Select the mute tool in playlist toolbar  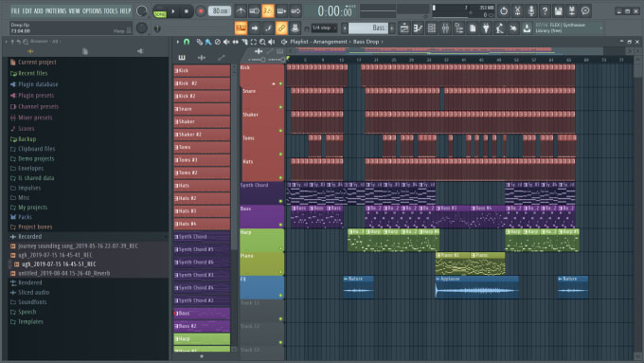point(226,42)
